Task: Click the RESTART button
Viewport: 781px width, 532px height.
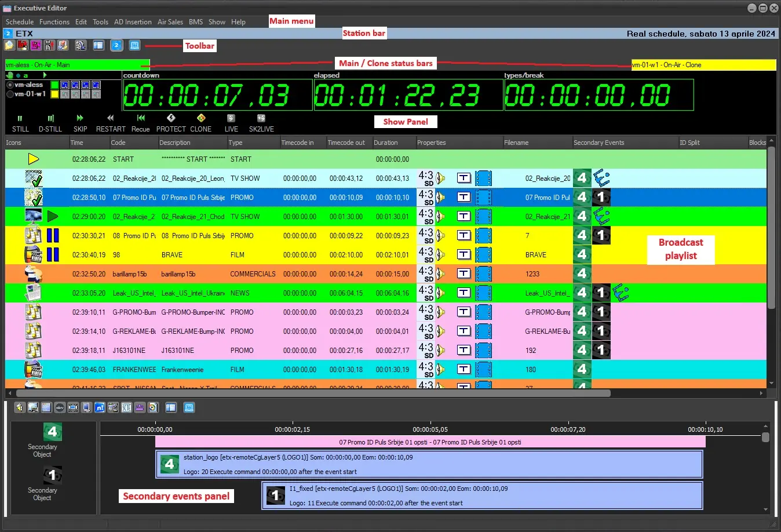Action: (x=111, y=122)
